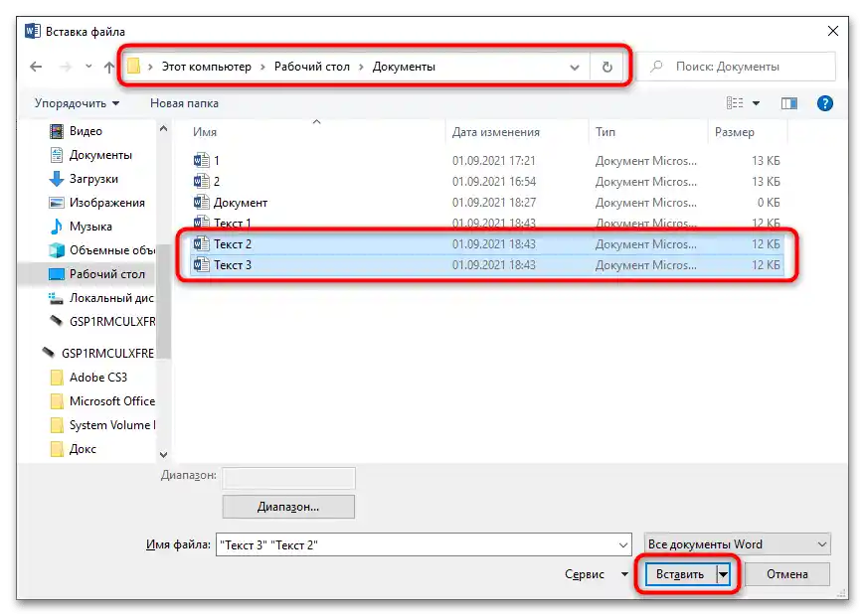Screen dimensions: 865x616
Task: Click the navigation pane scroll-down arrow
Action: pos(163,454)
